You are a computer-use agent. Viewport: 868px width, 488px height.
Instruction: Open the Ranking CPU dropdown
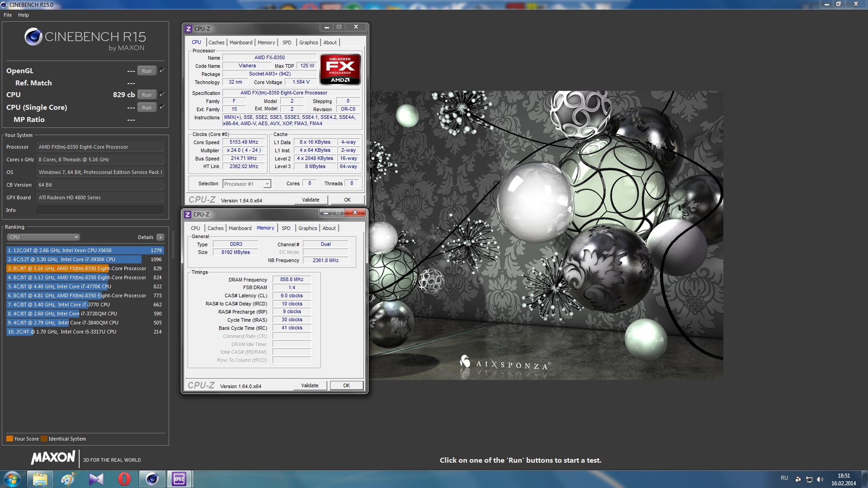click(43, 237)
